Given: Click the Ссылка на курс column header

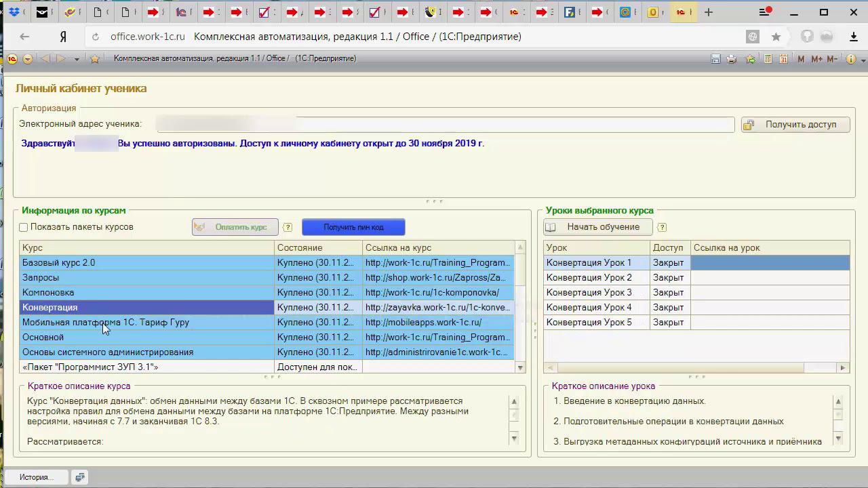Looking at the screenshot, I should tap(439, 248).
